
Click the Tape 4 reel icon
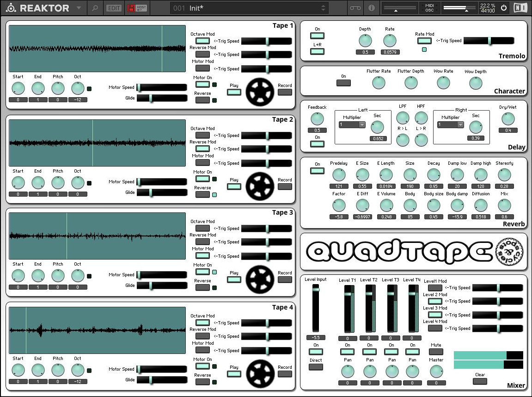[260, 374]
